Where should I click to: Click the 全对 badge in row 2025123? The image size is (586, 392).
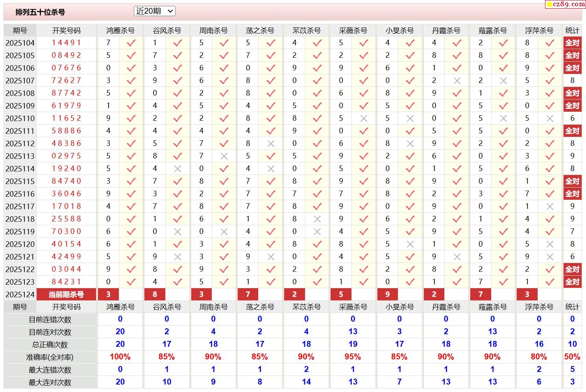572,282
